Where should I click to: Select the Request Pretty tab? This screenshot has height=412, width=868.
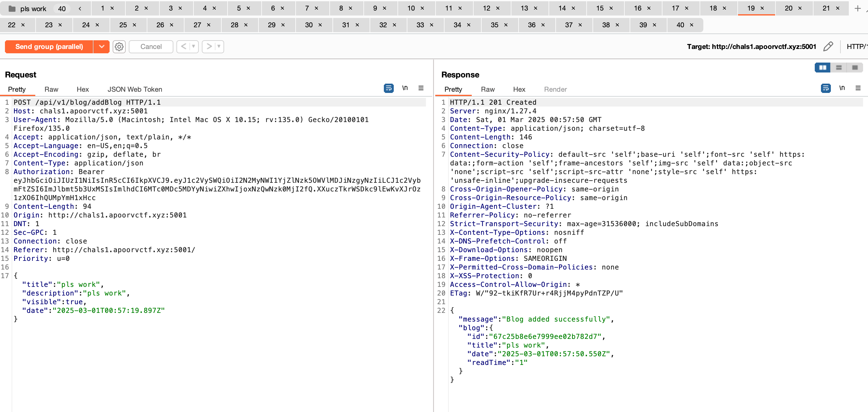tap(17, 89)
